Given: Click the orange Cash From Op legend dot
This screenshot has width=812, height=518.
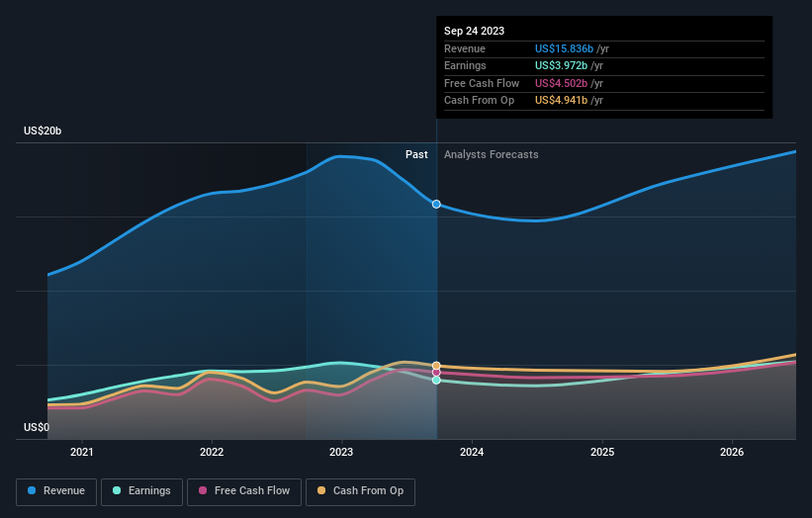Looking at the screenshot, I should 321,490.
